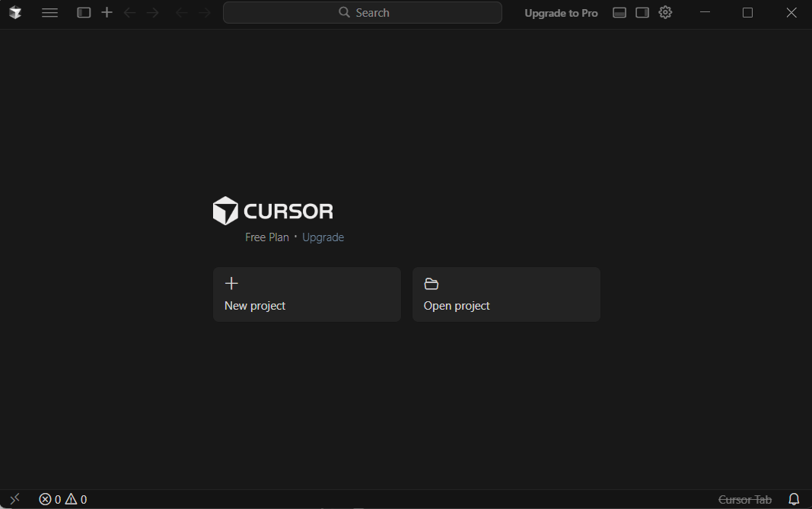
Task: Click the second dimmed left arrow
Action: [x=181, y=12]
